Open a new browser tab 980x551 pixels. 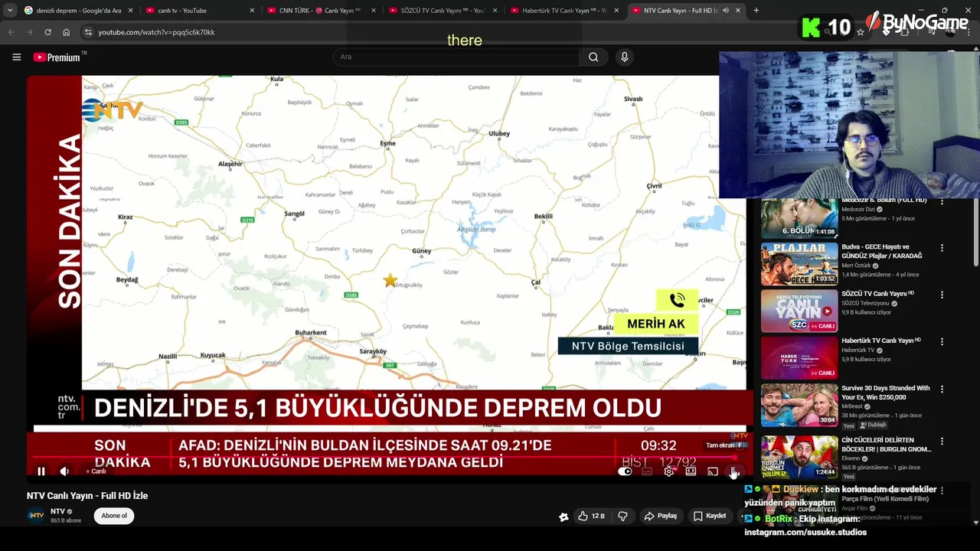tap(756, 11)
